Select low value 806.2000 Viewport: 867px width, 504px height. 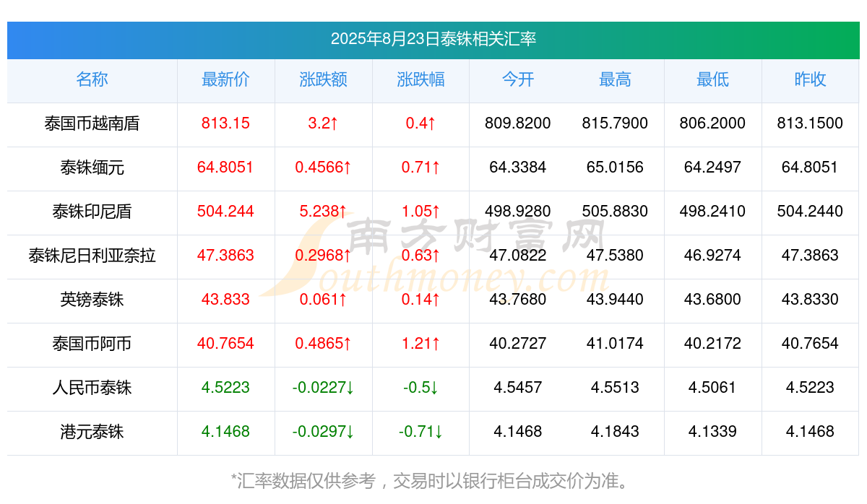click(x=712, y=123)
